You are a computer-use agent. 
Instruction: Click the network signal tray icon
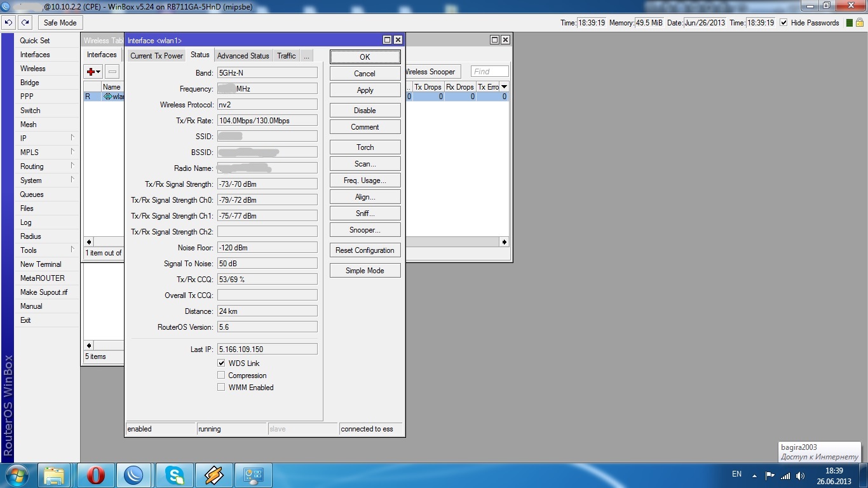click(x=785, y=475)
